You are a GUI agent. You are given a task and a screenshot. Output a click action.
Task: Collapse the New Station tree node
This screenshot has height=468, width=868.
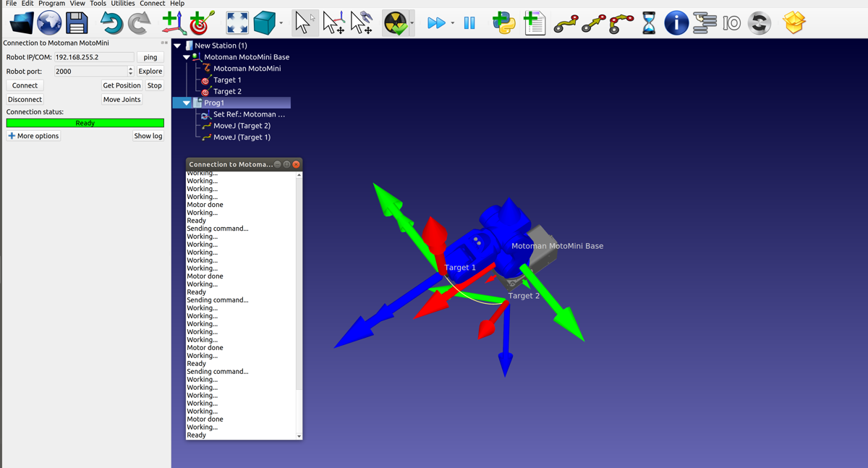click(x=177, y=46)
